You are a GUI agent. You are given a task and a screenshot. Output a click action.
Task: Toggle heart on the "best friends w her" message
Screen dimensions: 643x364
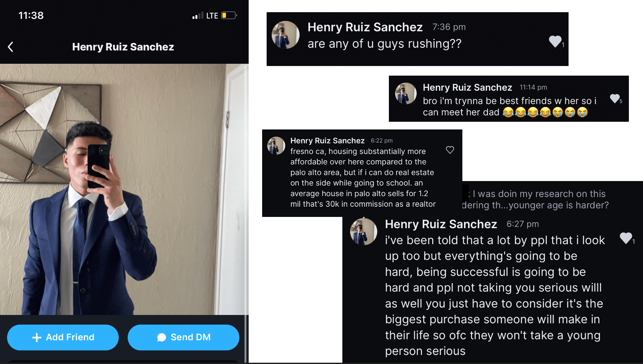coord(614,98)
